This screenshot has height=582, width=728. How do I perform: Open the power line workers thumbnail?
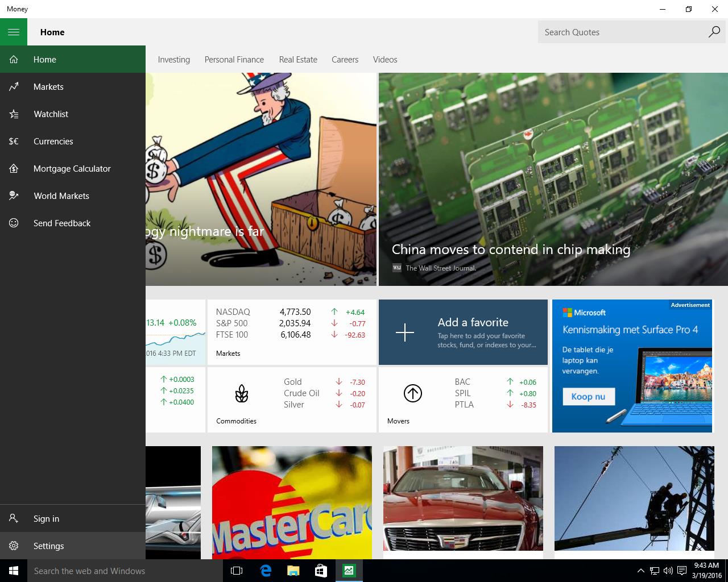[634, 498]
